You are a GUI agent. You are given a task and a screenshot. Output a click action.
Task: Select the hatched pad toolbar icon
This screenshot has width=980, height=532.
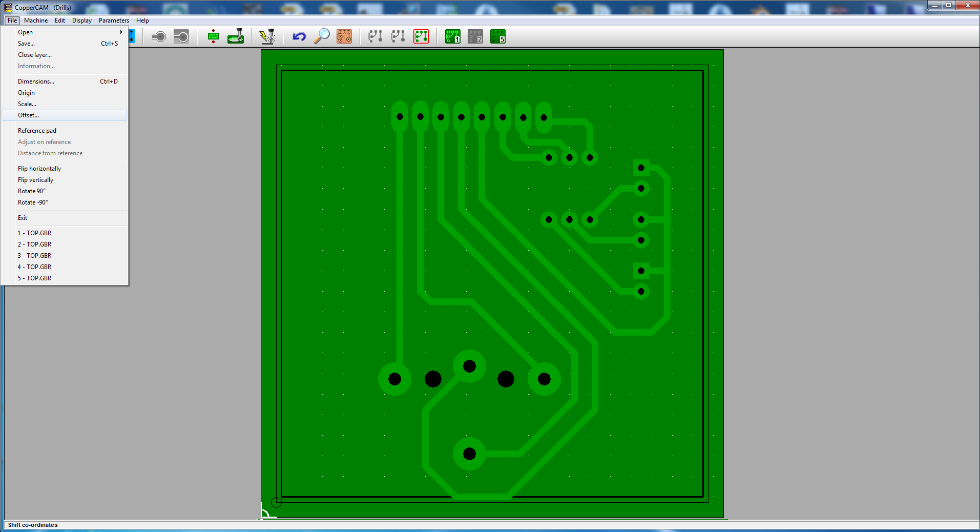tap(181, 36)
